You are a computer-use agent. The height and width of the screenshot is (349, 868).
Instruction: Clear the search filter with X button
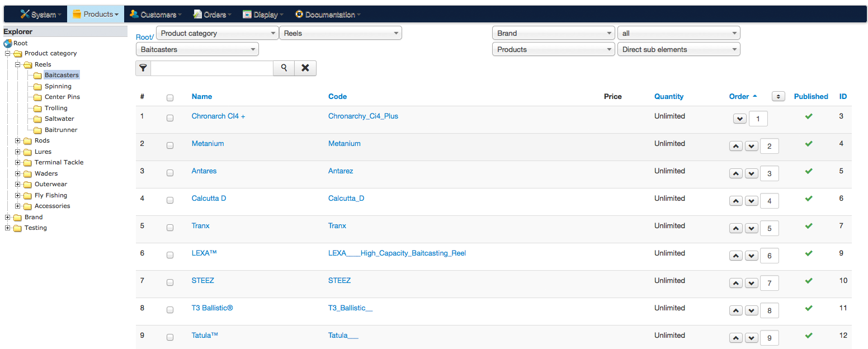coord(305,68)
